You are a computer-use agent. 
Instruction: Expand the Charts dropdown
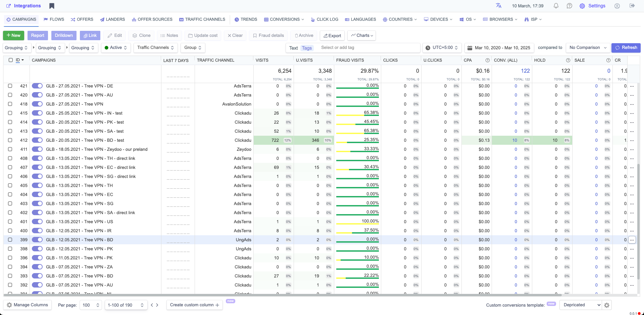(362, 36)
